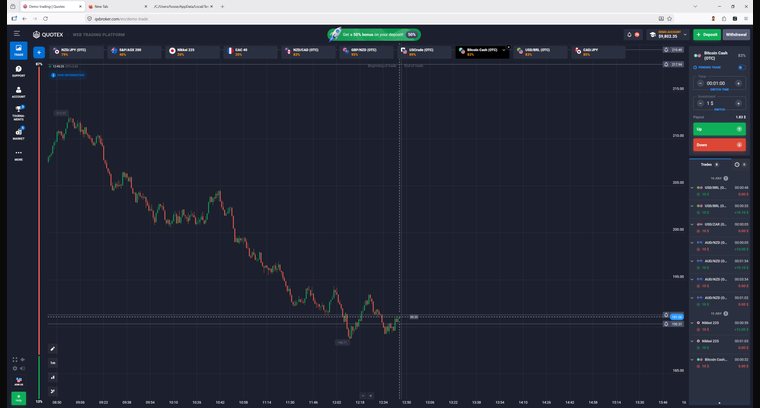Expand the second USD/BRL trade row
This screenshot has height=408, width=760.
point(692,206)
